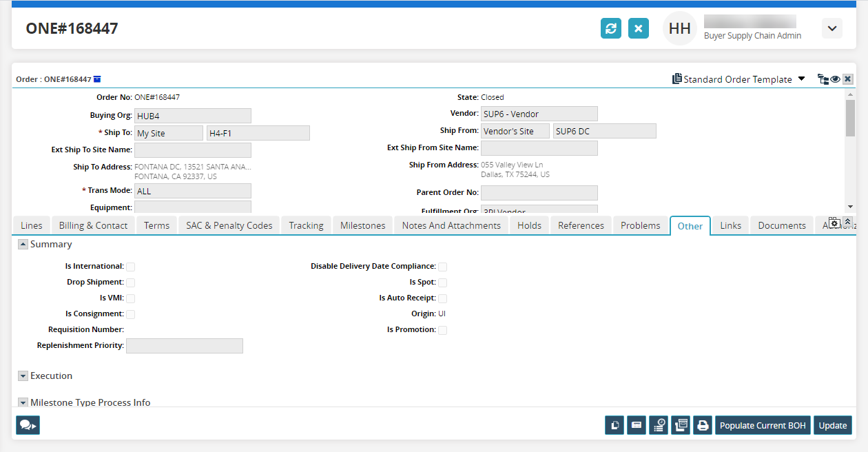Viewport: 868px width, 452px height.
Task: Toggle Is International checkbox
Action: tap(130, 267)
